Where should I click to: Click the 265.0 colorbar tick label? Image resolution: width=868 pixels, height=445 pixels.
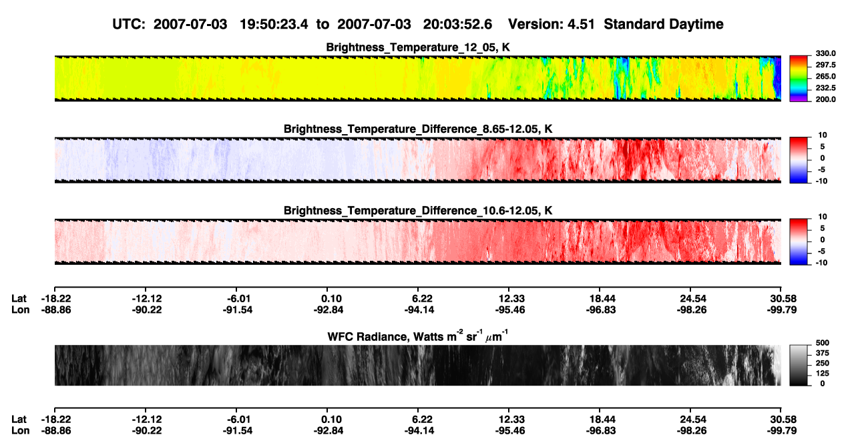click(827, 77)
